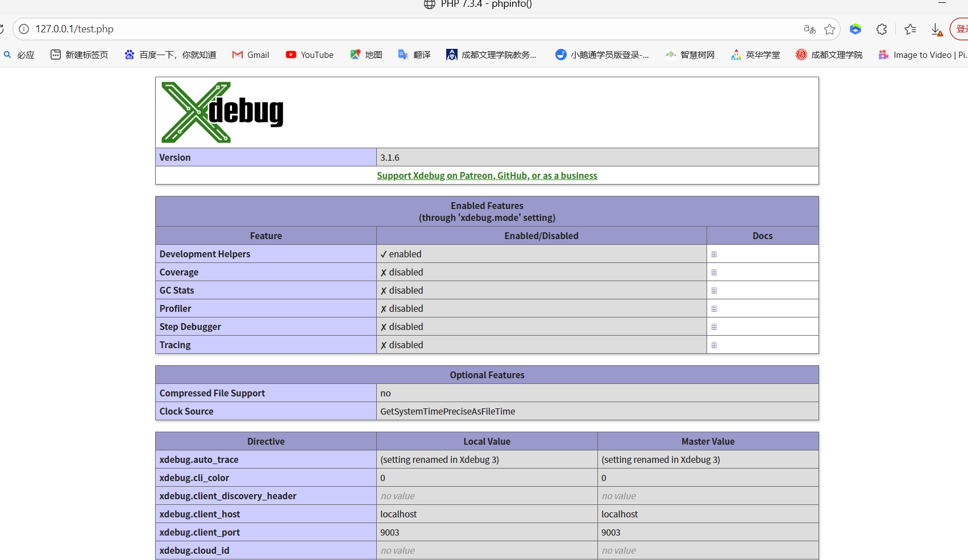Open the 百度一下 bookmark
Viewport: 968px width, 560px height.
pos(171,55)
